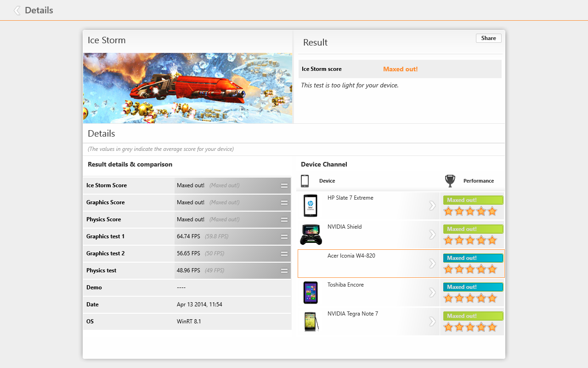Go back using the Details arrow
Viewport: 588px width, 368px height.
coord(17,10)
